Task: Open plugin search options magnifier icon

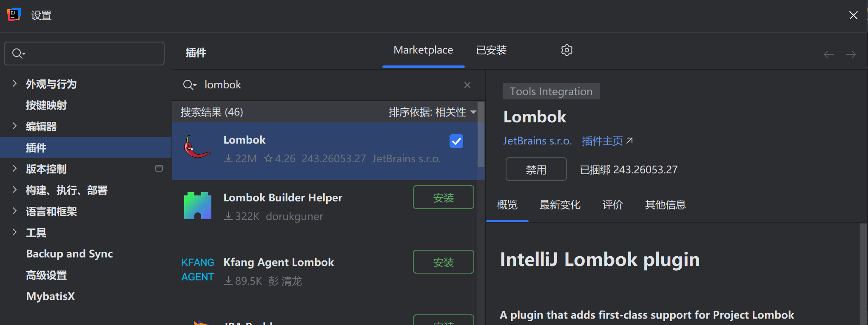Action: [189, 85]
